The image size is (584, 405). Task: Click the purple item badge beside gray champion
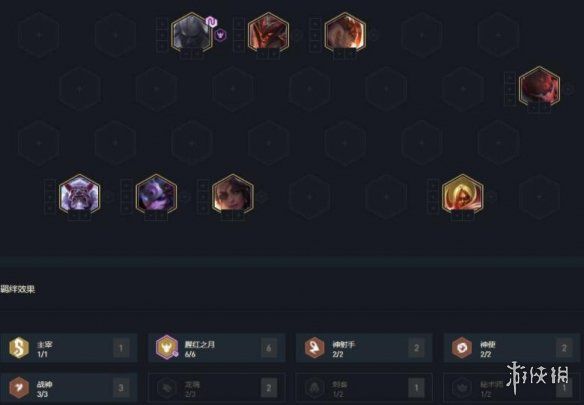pyautogui.click(x=211, y=22)
